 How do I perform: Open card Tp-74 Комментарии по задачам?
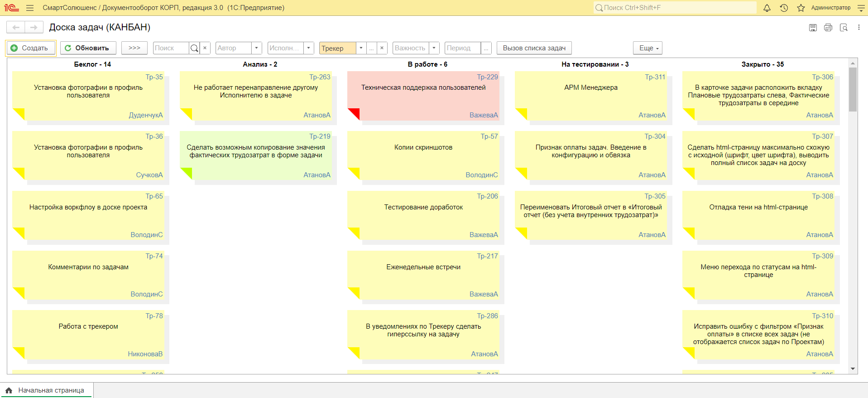(88, 275)
